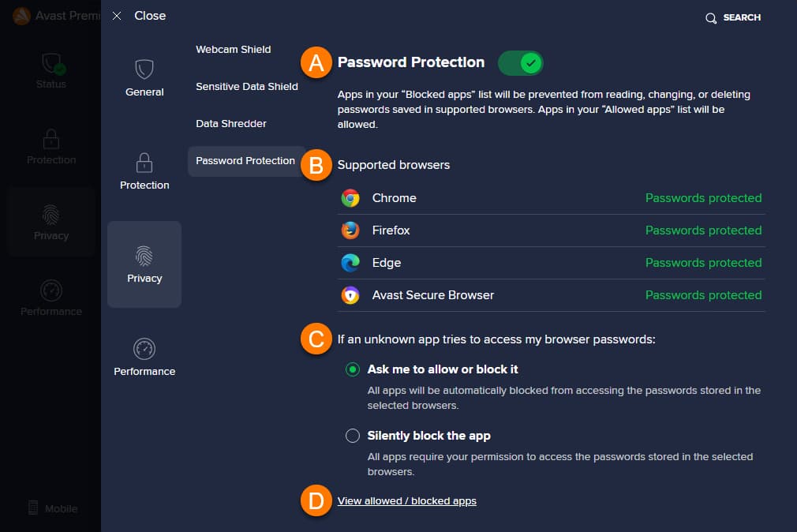
Task: Click the Edge browser icon
Action: tap(350, 263)
